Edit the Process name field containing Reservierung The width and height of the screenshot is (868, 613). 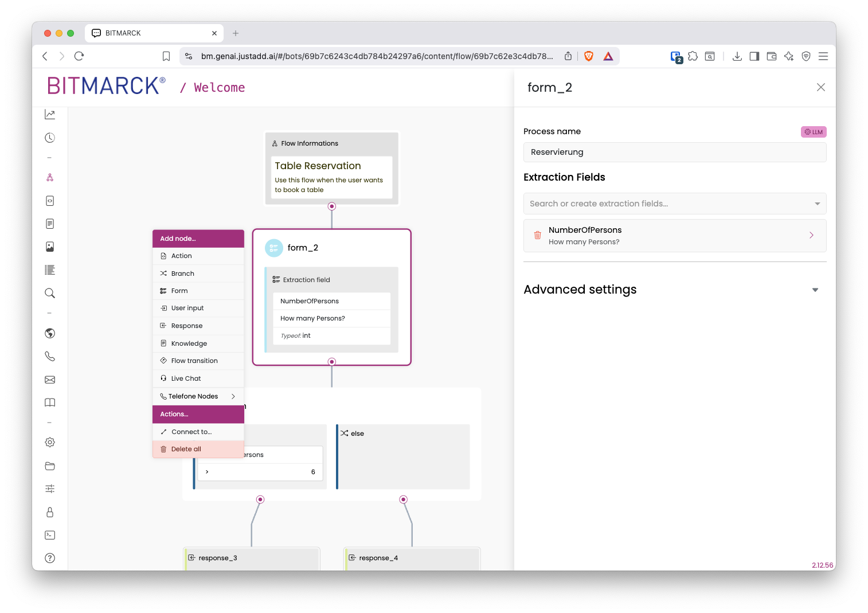point(675,152)
